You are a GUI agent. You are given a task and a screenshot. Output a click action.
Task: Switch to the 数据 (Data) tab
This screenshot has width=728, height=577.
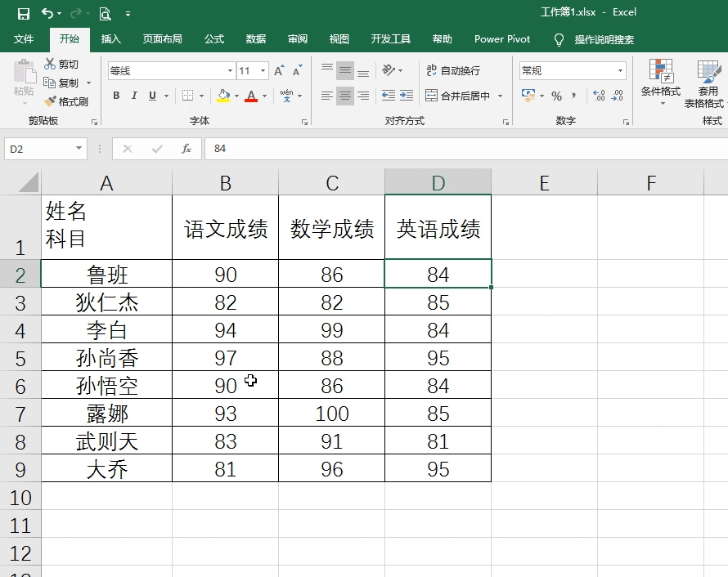tap(256, 39)
